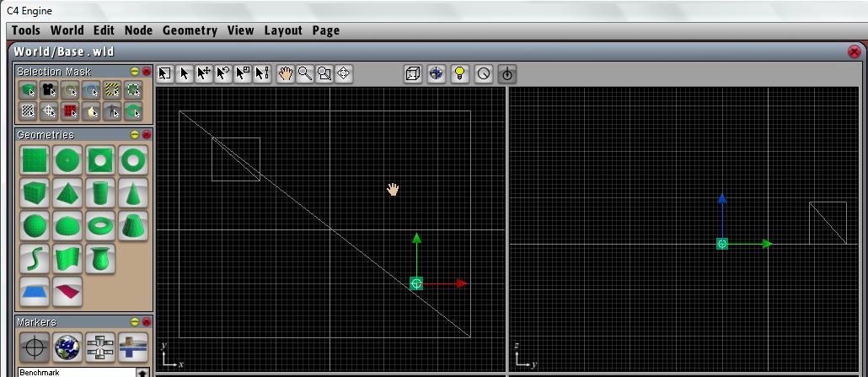
Task: Click the move-selection arrow tool
Action: click(x=203, y=73)
